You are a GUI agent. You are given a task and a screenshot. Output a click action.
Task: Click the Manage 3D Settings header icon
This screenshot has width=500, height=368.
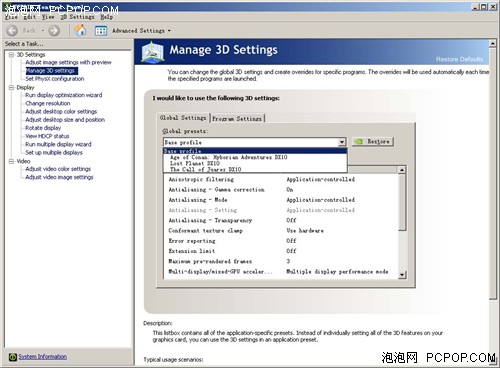(x=153, y=52)
